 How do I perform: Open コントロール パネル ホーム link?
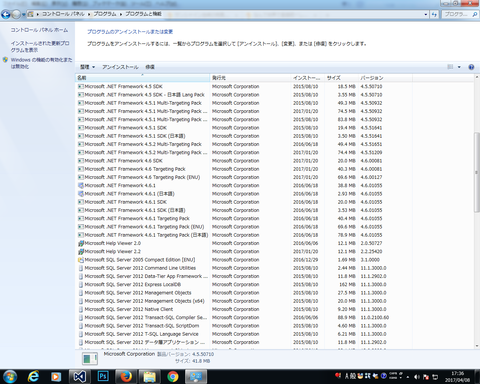39,30
